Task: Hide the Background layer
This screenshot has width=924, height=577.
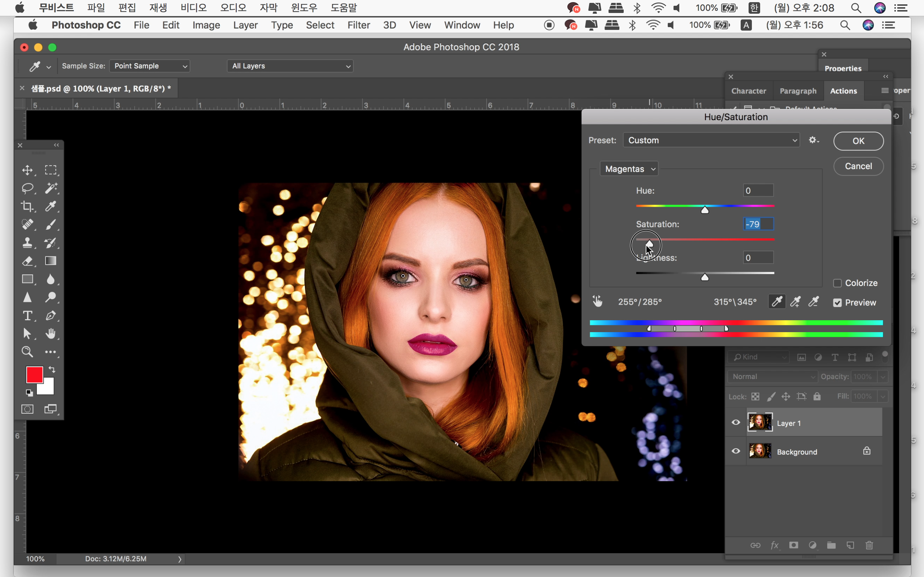Action: (736, 452)
